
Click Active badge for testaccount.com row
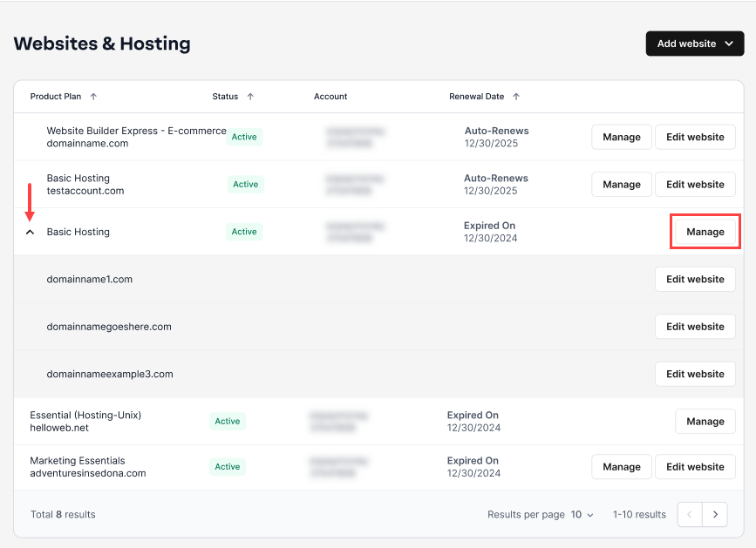pos(245,184)
